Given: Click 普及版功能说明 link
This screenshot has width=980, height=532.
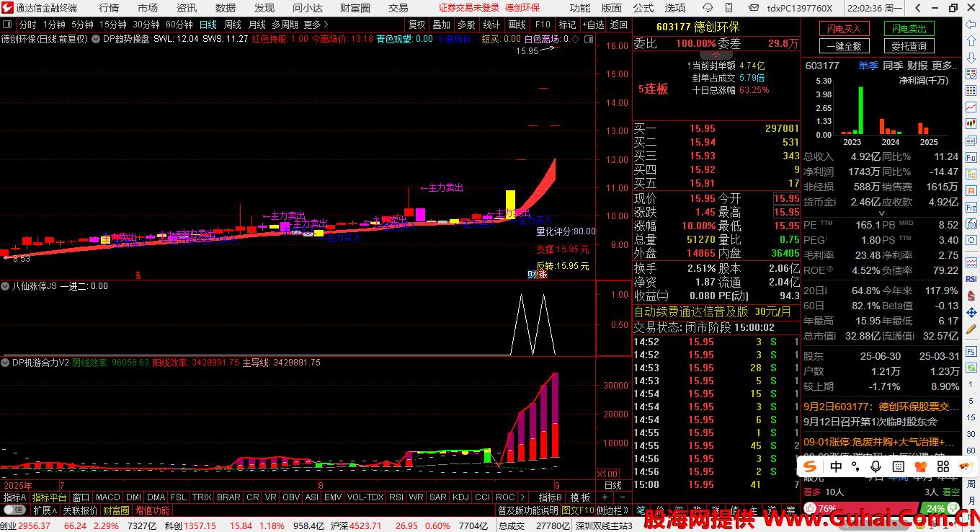Looking at the screenshot, I should [x=528, y=510].
